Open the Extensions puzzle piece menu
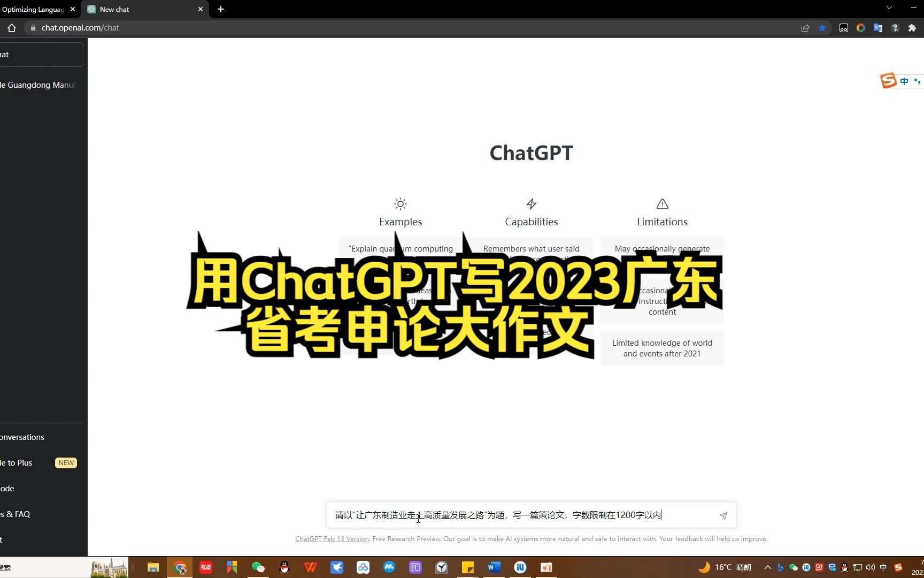The width and height of the screenshot is (924, 578). (912, 28)
